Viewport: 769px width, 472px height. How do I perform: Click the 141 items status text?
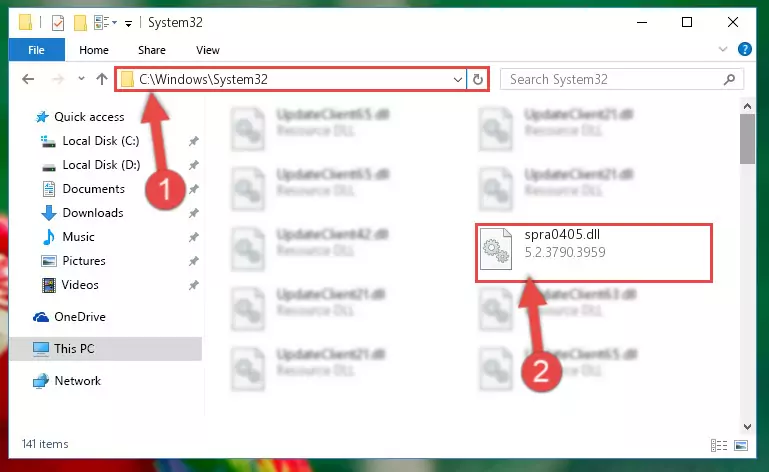[45, 444]
